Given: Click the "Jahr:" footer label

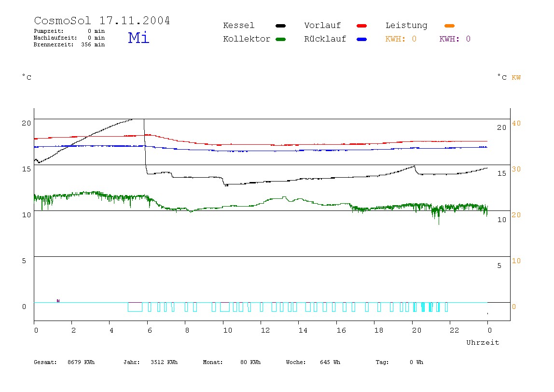Looking at the screenshot, I should [x=132, y=362].
